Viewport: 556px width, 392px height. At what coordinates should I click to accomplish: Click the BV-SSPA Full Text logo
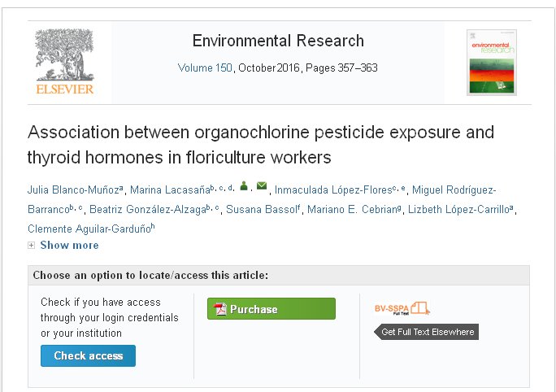(x=402, y=308)
